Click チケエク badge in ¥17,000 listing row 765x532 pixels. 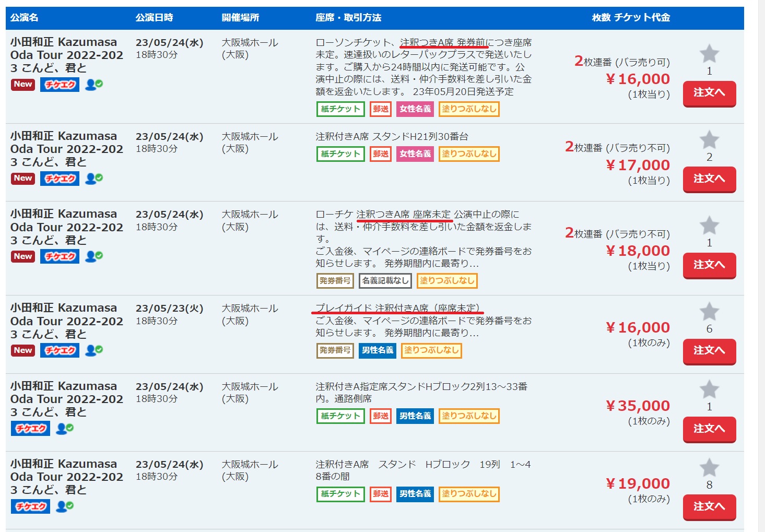pyautogui.click(x=60, y=179)
